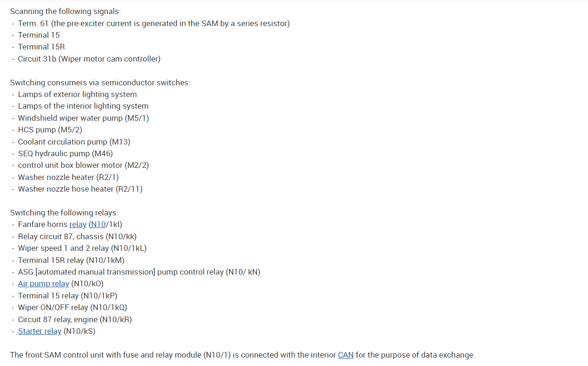
Task: Click the "Terminal 15R" signal entry
Action: click(x=41, y=47)
